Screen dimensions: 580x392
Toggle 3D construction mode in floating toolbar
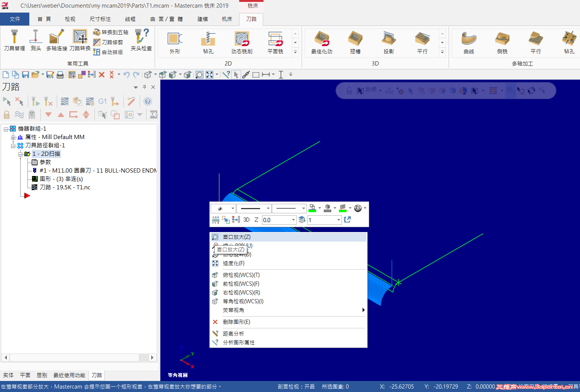[246, 220]
